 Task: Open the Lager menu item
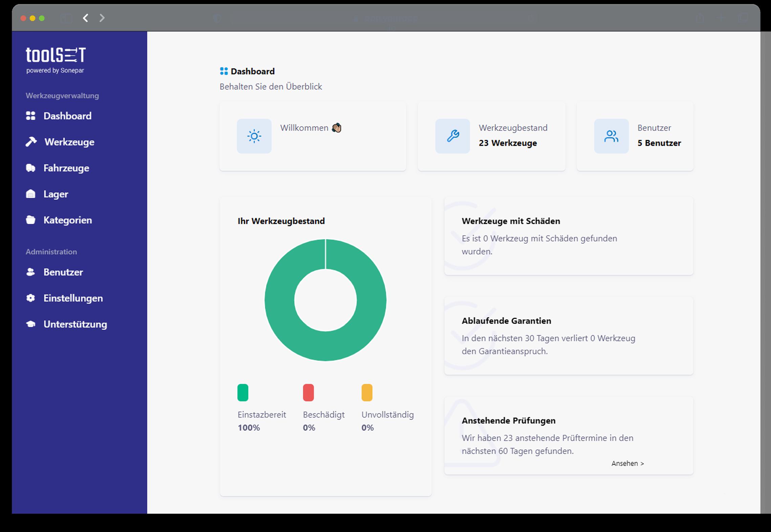coord(56,194)
